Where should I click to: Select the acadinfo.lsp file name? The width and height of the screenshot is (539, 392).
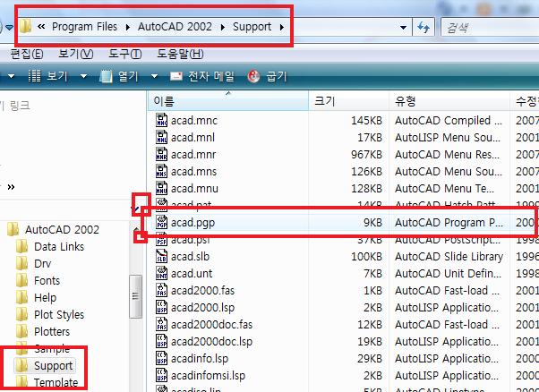point(200,359)
